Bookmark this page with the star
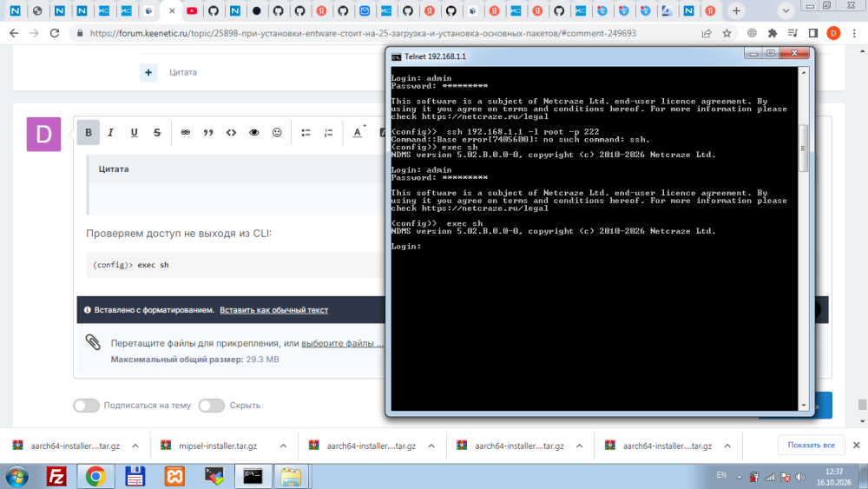This screenshot has width=868, height=489. pyautogui.click(x=727, y=33)
